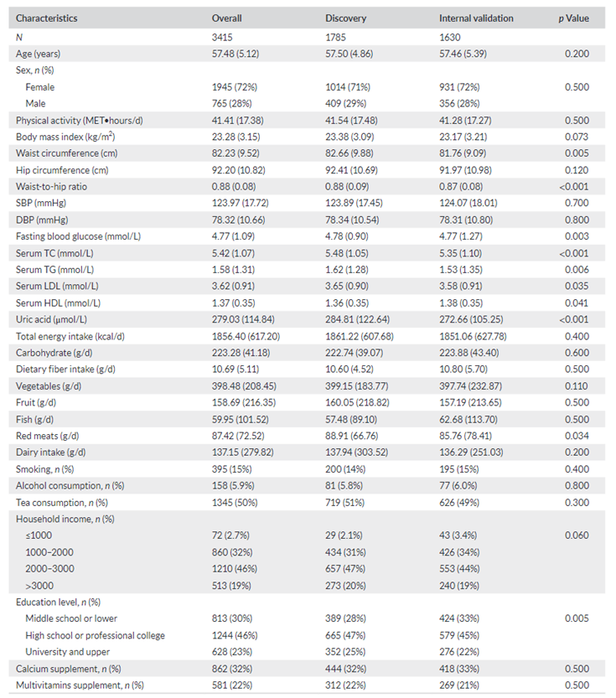
Task: Click the Characteristics column header
Action: [x=49, y=18]
